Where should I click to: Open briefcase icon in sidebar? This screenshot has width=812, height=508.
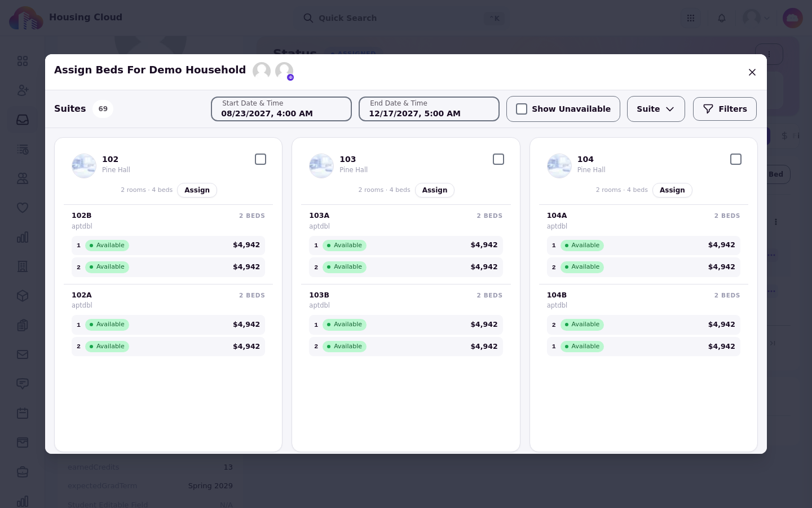[23, 472]
